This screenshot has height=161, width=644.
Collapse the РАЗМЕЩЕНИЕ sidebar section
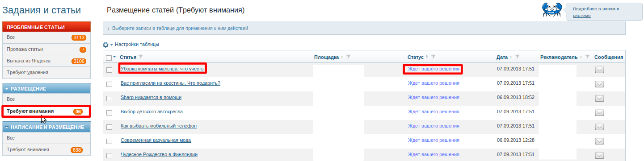pyautogui.click(x=6, y=89)
